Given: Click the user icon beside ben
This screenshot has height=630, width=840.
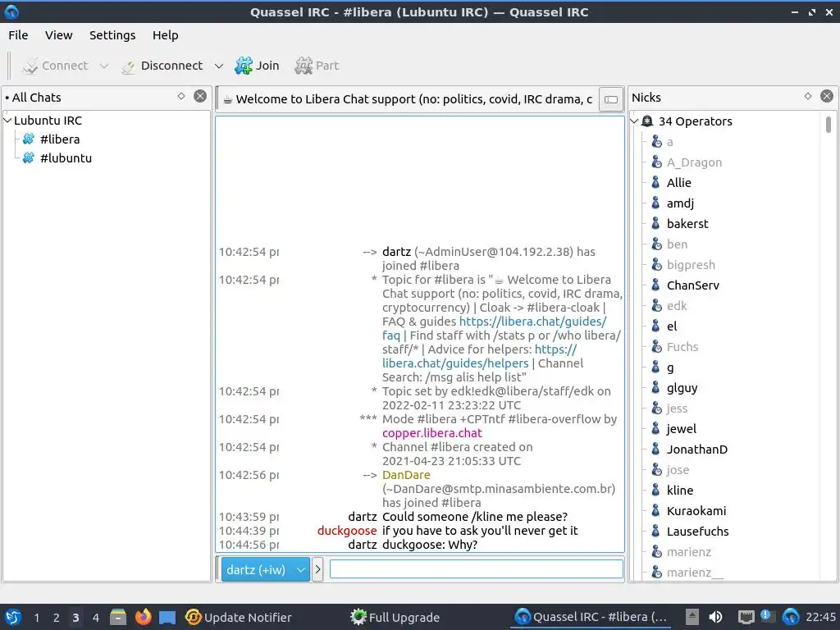Looking at the screenshot, I should [655, 244].
